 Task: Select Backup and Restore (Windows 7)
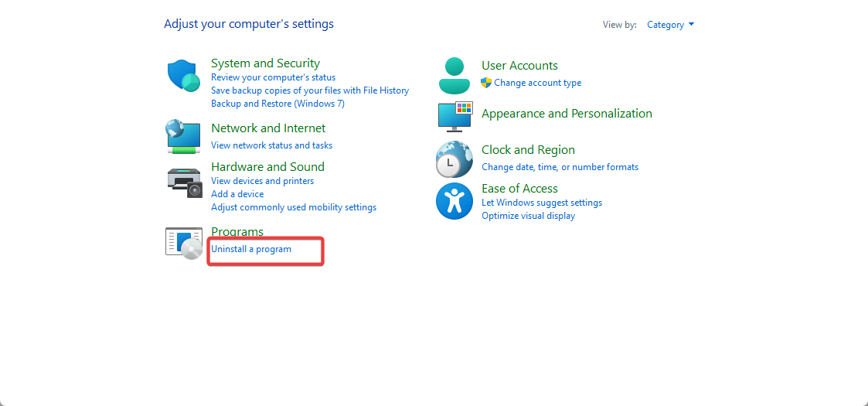(x=277, y=104)
